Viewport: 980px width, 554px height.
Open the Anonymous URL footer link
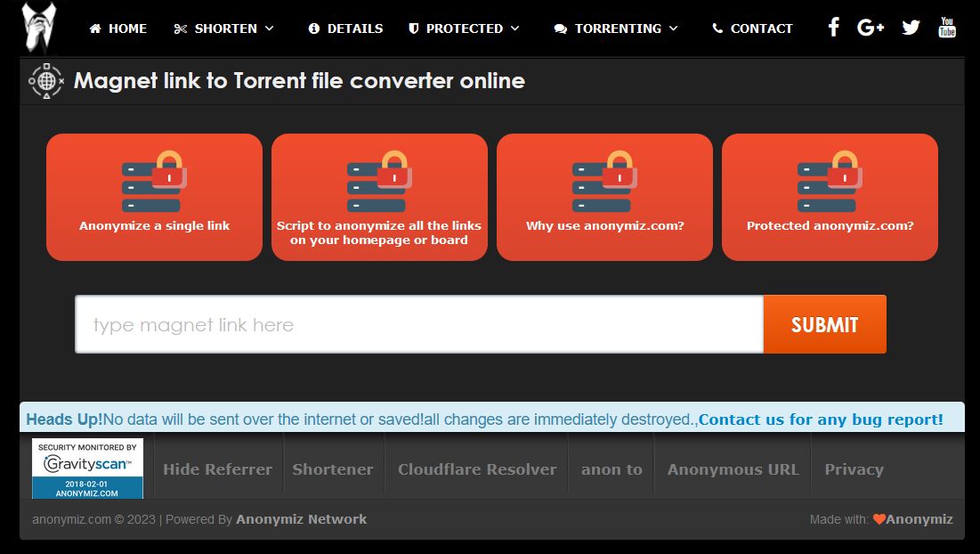733,469
